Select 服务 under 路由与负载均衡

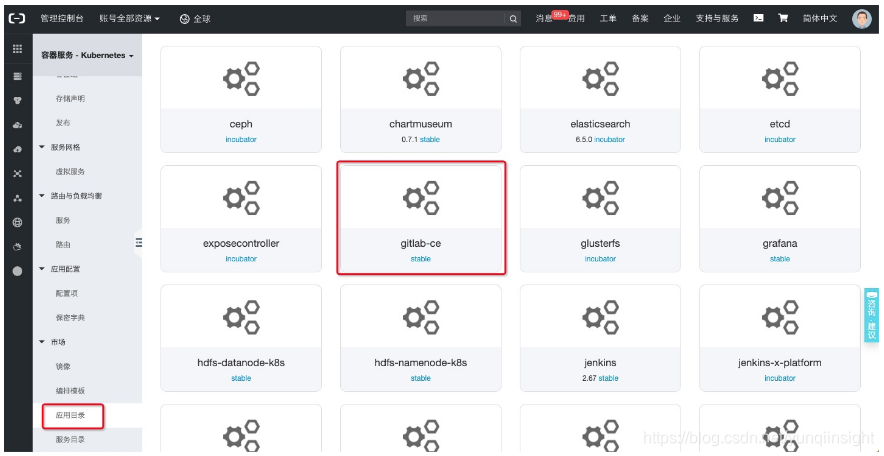(63, 220)
